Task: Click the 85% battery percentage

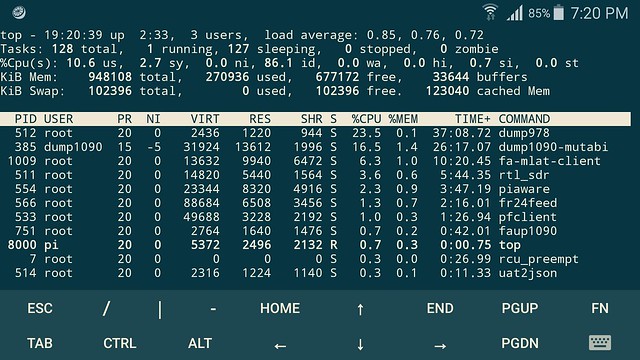Action: click(539, 13)
